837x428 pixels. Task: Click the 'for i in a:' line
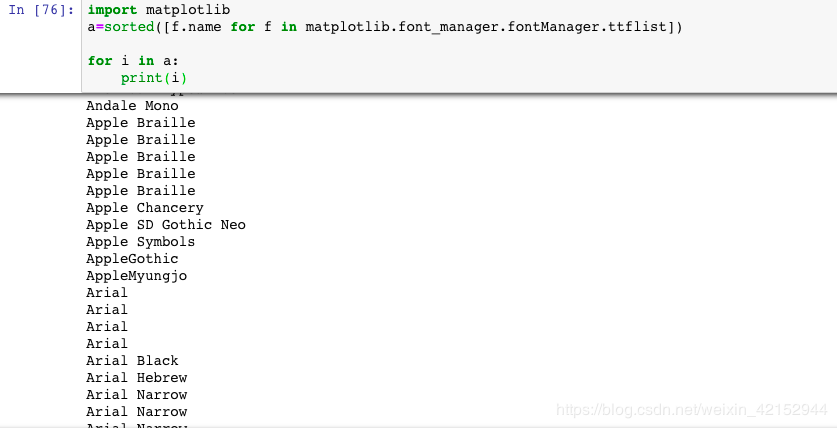[133, 61]
